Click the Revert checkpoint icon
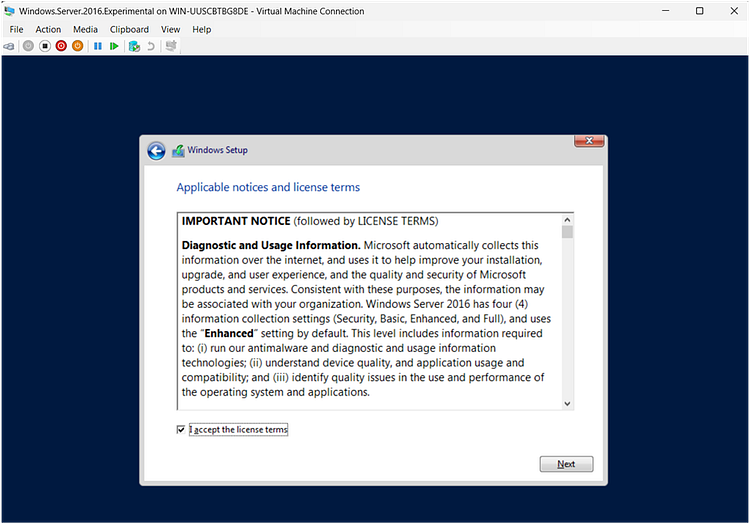Viewport: 750px width, 524px height. (x=151, y=46)
